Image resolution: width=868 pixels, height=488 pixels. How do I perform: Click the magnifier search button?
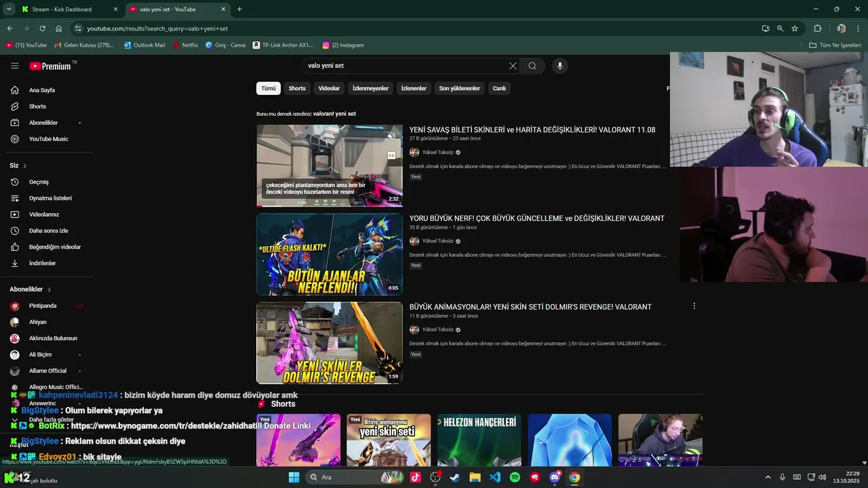(x=532, y=66)
